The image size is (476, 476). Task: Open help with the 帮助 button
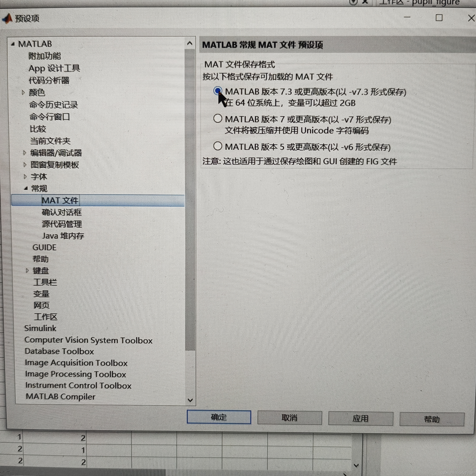432,419
